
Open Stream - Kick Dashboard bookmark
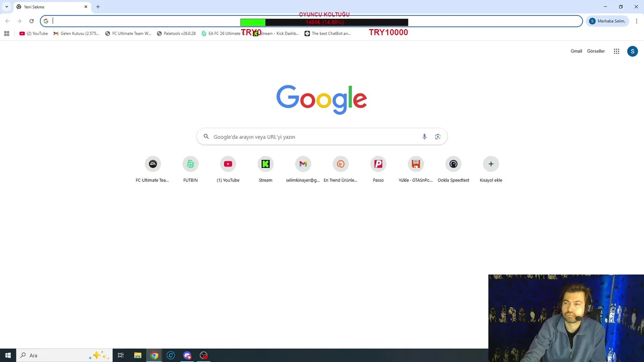pyautogui.click(x=276, y=34)
